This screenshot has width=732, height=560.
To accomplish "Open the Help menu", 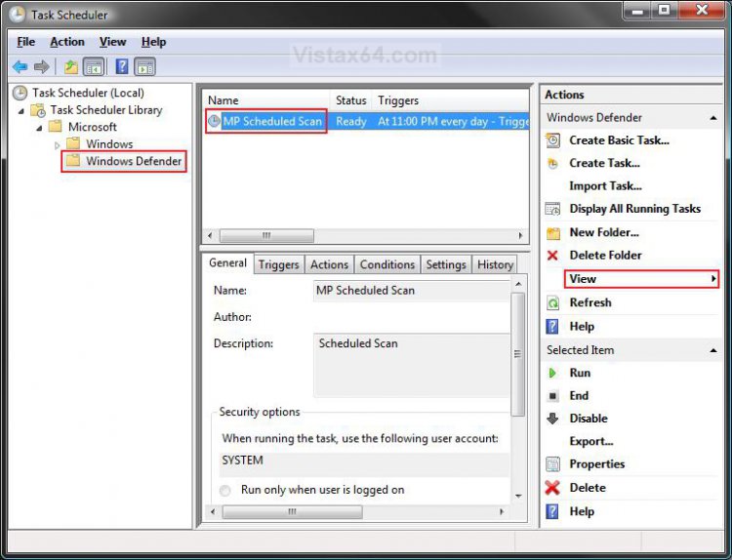I will pos(153,42).
